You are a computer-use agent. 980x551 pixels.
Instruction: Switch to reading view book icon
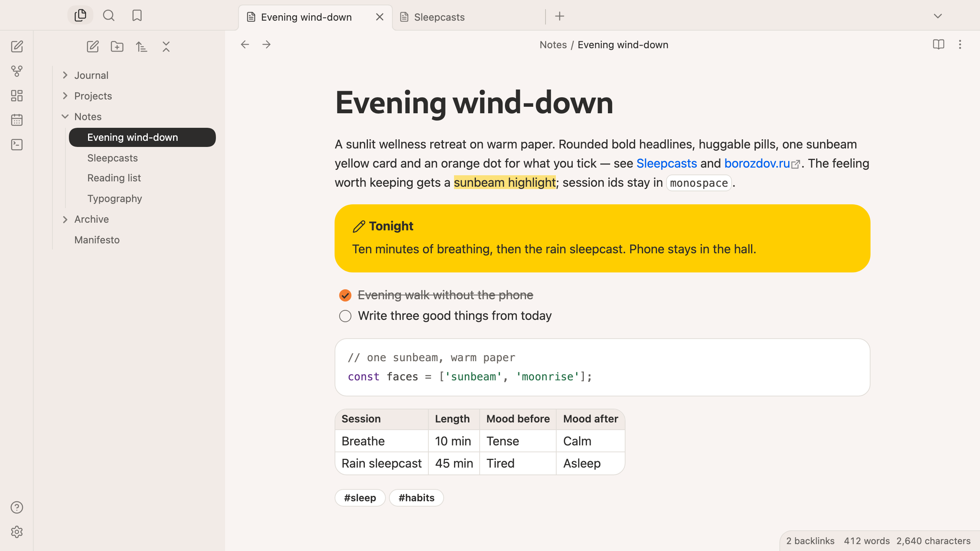click(939, 44)
